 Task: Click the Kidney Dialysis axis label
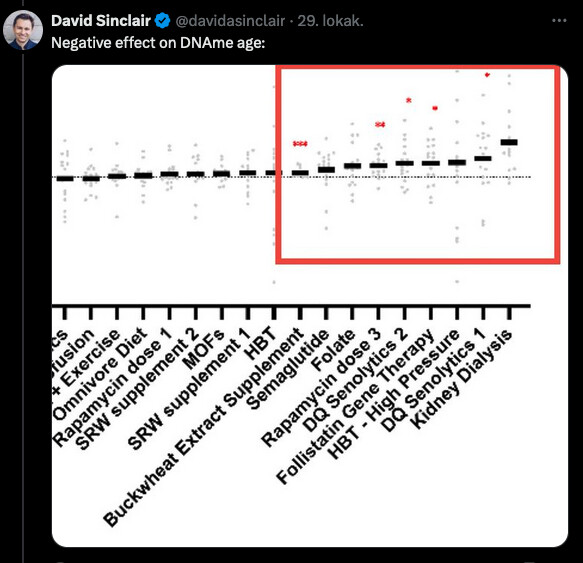(x=462, y=379)
